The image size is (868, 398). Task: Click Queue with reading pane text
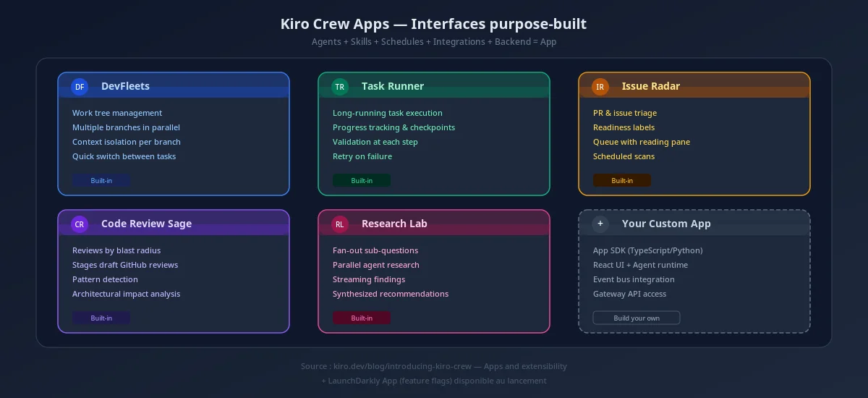(x=642, y=142)
